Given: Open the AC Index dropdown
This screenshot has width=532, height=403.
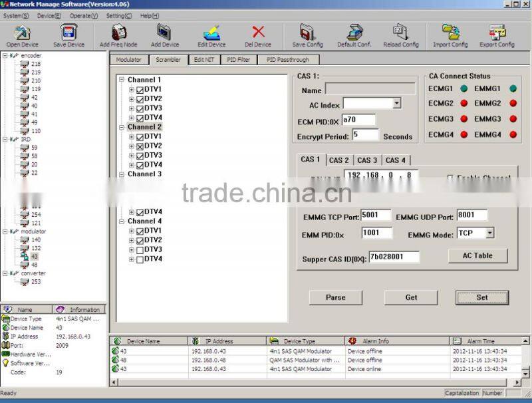Looking at the screenshot, I should (396, 104).
